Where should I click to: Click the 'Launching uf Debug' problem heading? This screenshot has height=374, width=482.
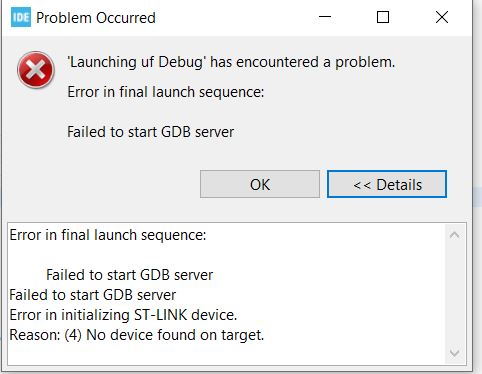point(231,62)
